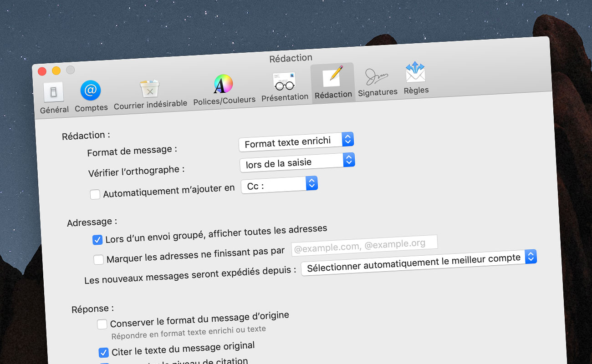592x364 pixels.
Task: Tick Conserver le format du message d'origine
Action: coord(102,324)
